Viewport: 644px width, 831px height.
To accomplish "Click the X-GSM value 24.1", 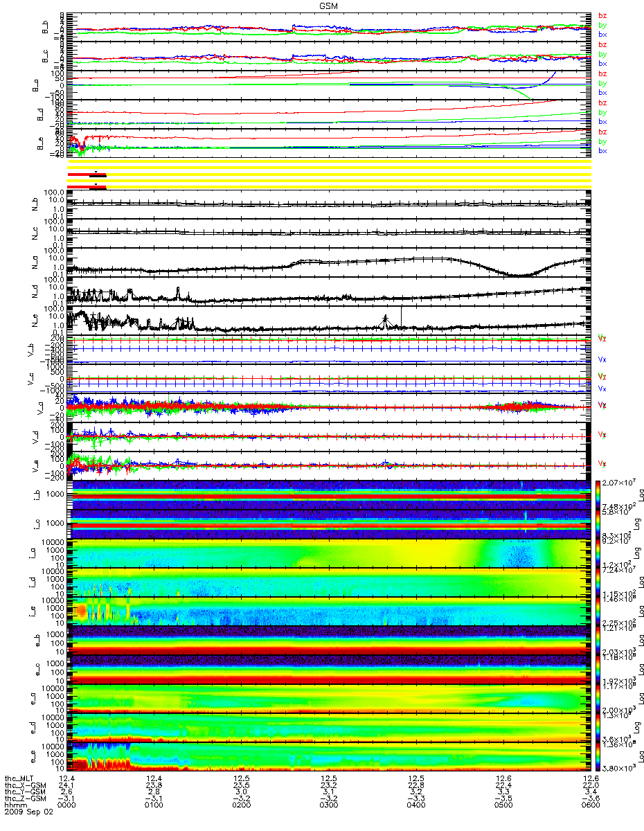I will [66, 785].
